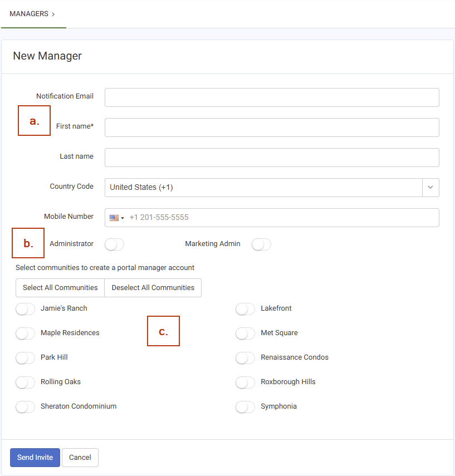Switch on Symphonia community
Screen dimensions: 455x476
pos(245,407)
